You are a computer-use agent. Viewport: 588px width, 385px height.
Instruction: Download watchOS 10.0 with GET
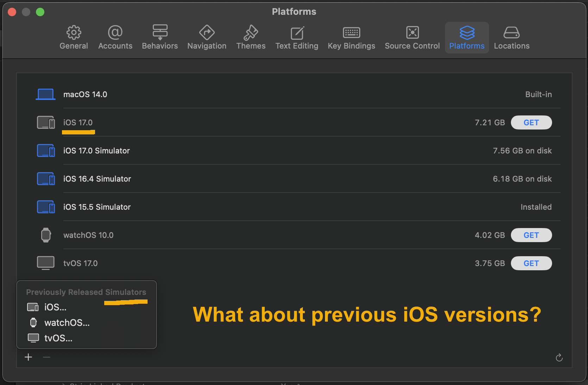(x=531, y=235)
